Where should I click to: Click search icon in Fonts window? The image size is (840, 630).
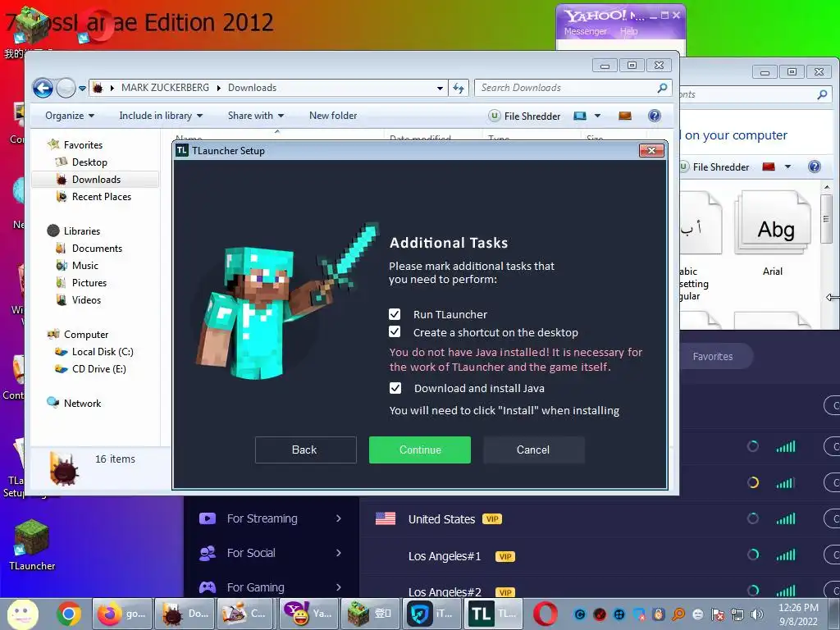[x=822, y=95]
